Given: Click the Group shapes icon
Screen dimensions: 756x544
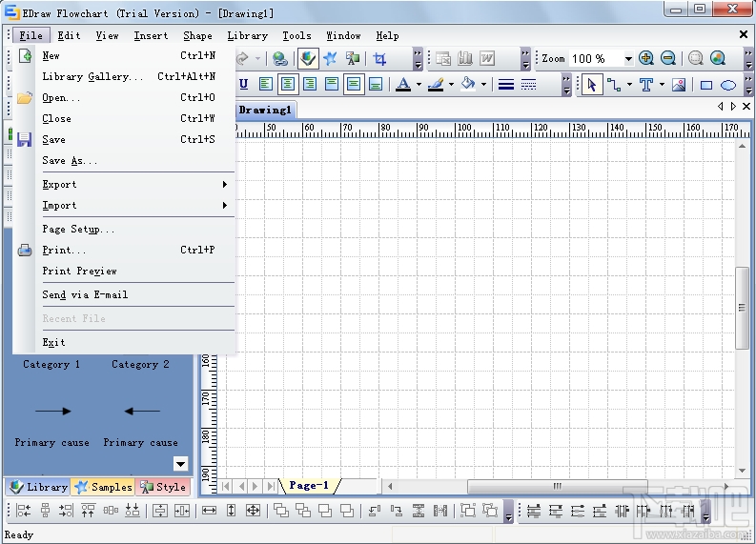Looking at the screenshot, I should (x=468, y=511).
